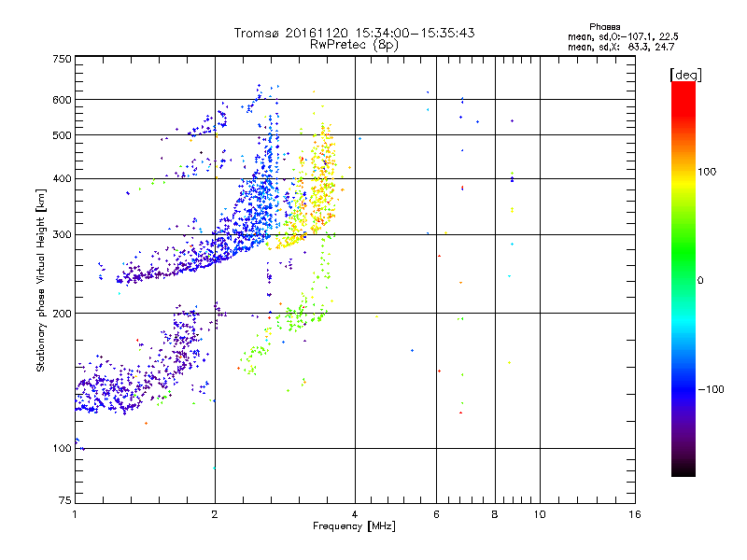Click the "400" height axis tick label
747x560 pixels.
(62, 179)
